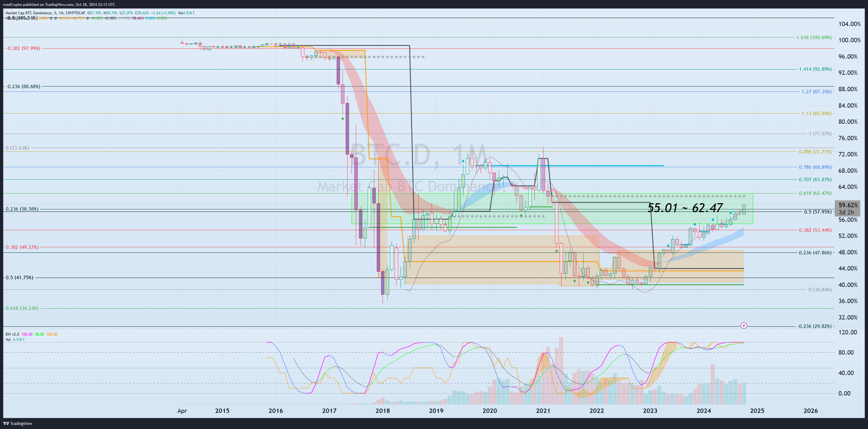Select the Fib label 1.618 (100.69%)

[814, 37]
